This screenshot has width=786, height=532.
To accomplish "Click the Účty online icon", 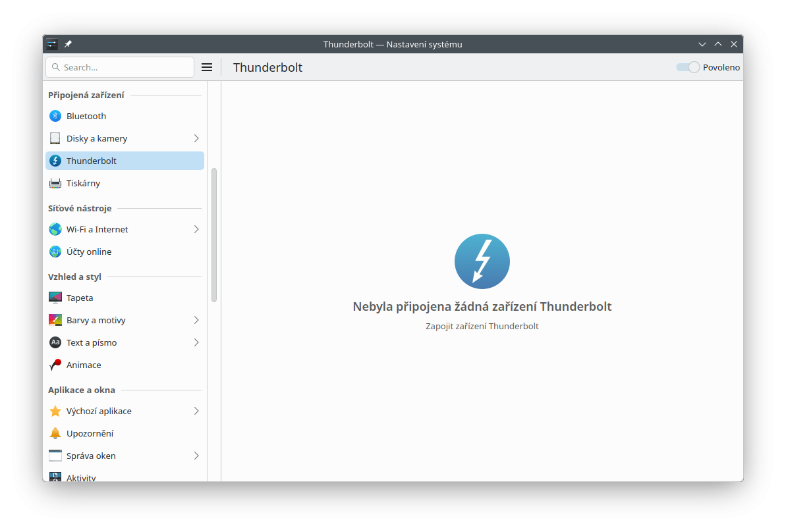I will tap(55, 252).
